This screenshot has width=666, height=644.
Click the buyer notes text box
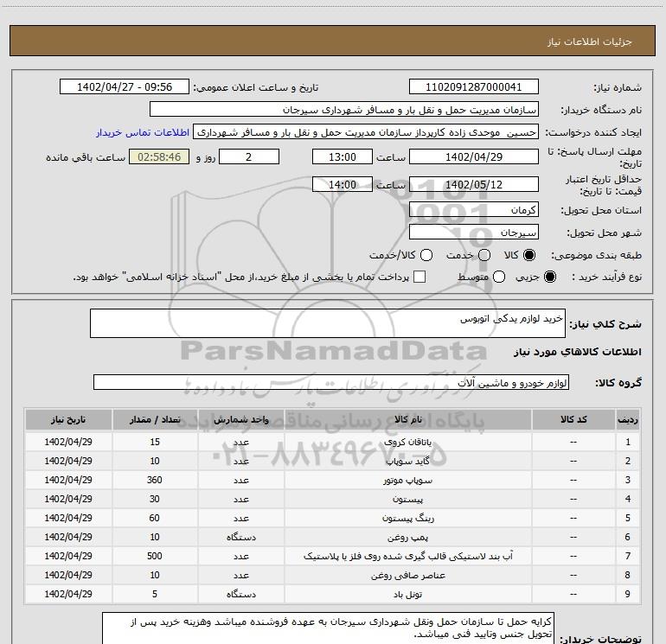coord(329,628)
